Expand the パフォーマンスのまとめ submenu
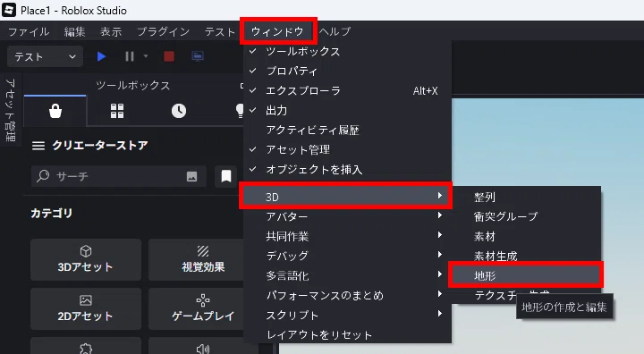Screen dimensions: 644x354 [x=347, y=295]
